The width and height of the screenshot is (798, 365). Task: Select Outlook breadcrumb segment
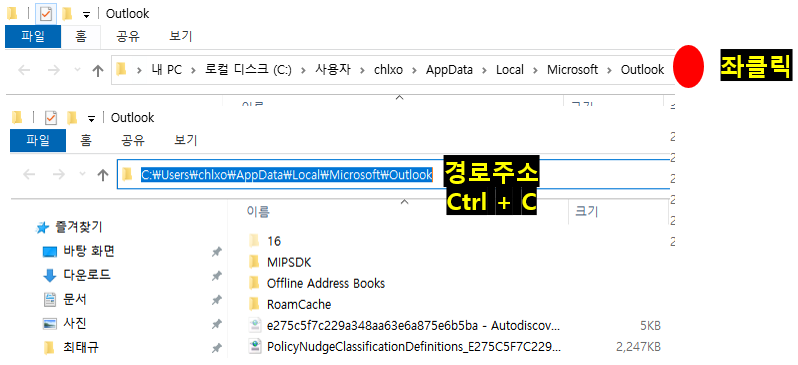642,70
